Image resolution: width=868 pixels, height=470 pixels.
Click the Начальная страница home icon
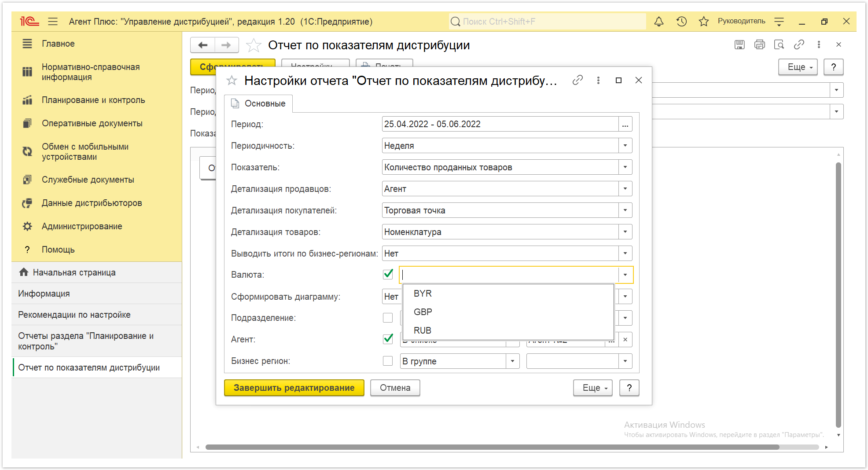[24, 272]
